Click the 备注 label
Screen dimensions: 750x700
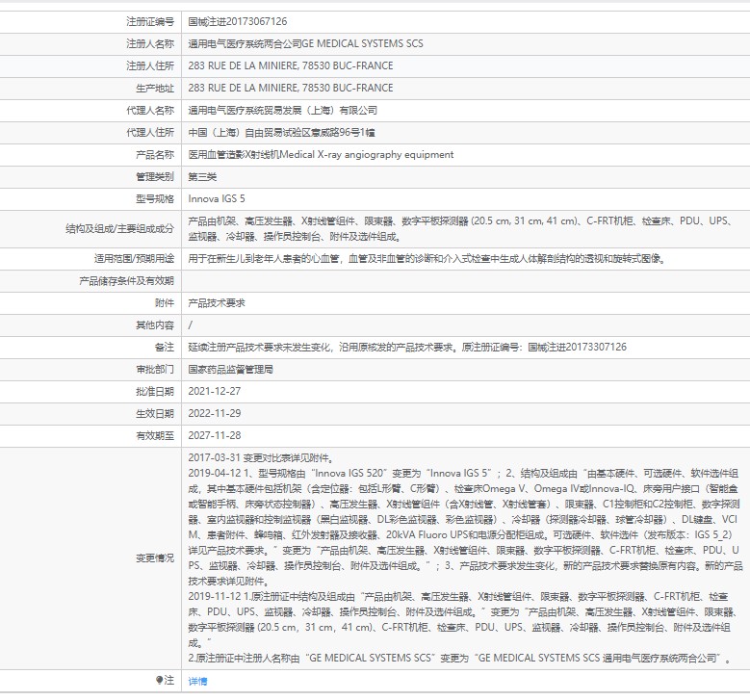[x=165, y=348]
